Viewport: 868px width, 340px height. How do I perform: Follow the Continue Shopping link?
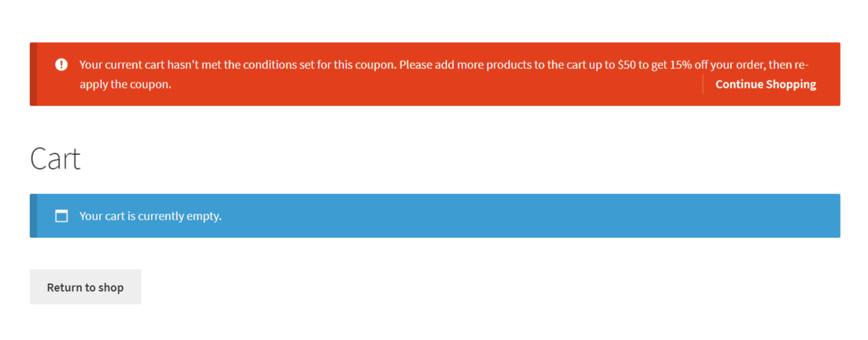766,84
